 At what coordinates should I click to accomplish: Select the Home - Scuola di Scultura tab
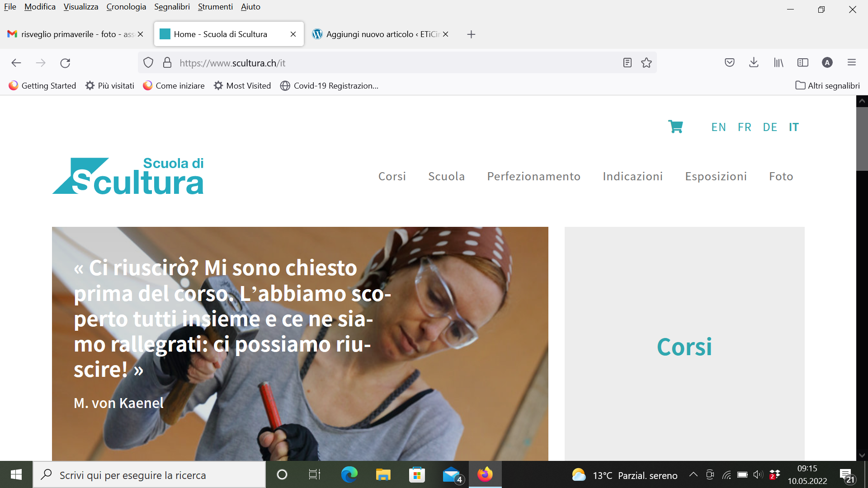click(229, 34)
